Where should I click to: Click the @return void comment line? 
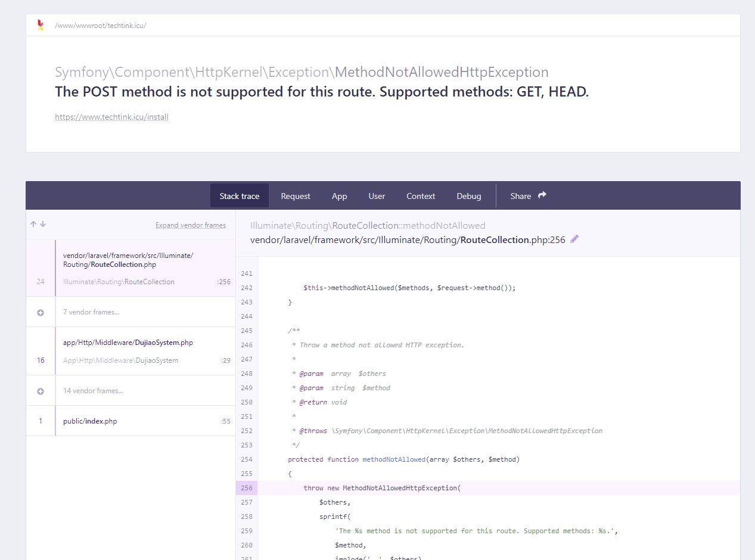click(319, 402)
